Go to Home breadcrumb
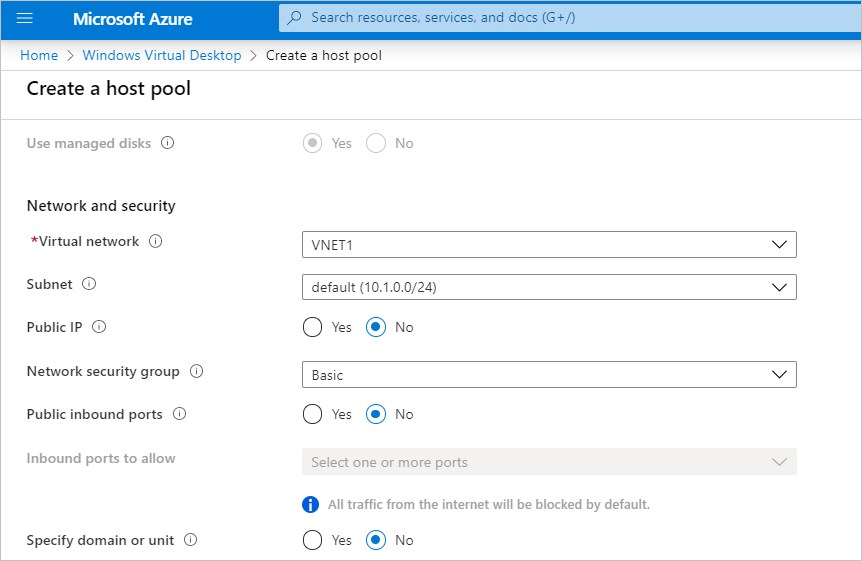The height and width of the screenshot is (561, 862). click(x=39, y=56)
